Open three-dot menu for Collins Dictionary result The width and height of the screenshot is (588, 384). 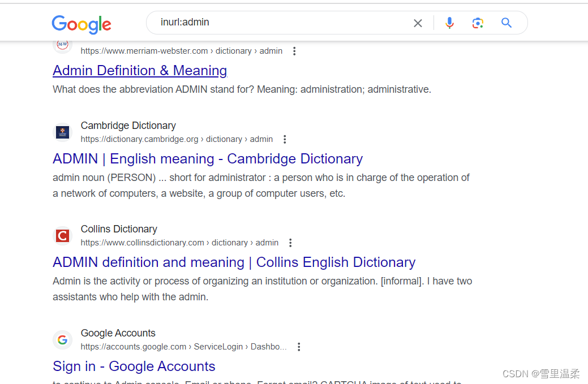coord(290,242)
